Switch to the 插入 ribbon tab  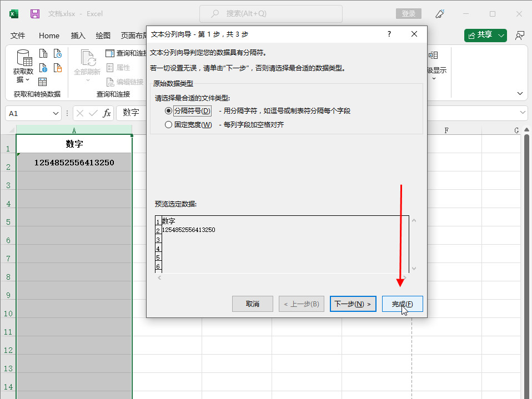[78, 36]
